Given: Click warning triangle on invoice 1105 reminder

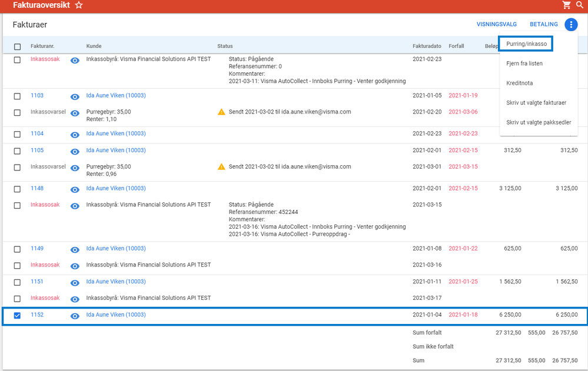Looking at the screenshot, I should pyautogui.click(x=221, y=167).
